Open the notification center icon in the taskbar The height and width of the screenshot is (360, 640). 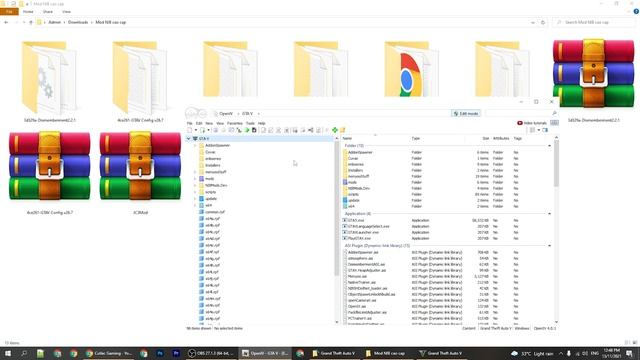(x=630, y=353)
